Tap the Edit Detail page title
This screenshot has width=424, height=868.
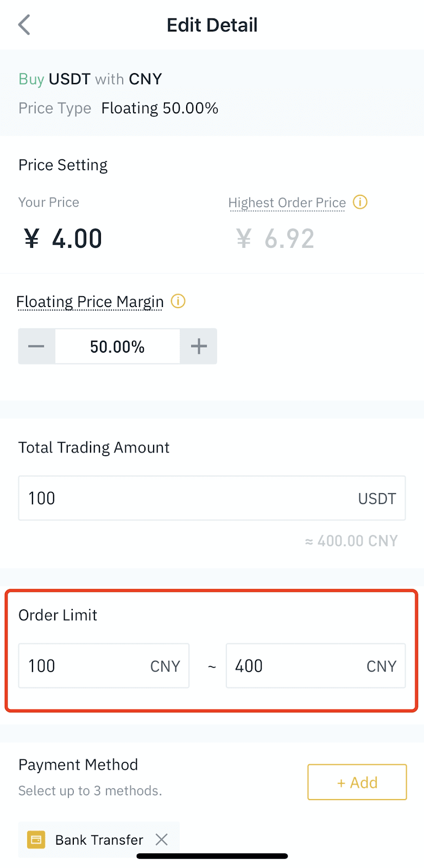tap(212, 25)
